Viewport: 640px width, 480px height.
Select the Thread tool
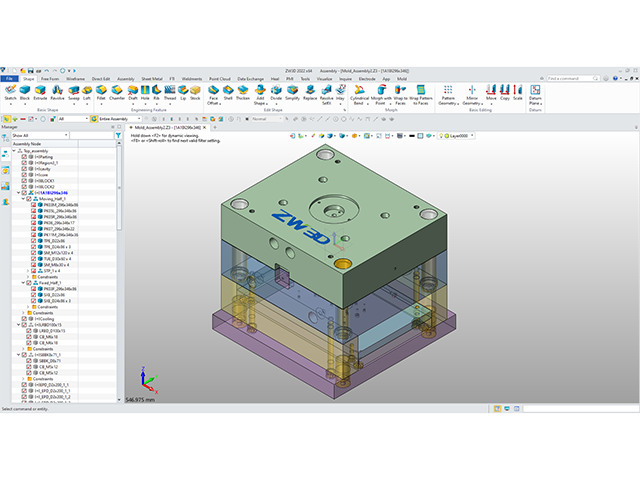point(170,93)
